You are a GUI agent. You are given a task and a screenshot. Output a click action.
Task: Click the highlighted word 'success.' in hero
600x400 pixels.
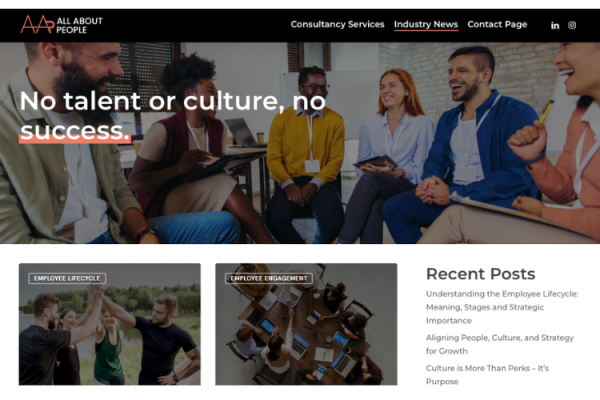coord(75,131)
